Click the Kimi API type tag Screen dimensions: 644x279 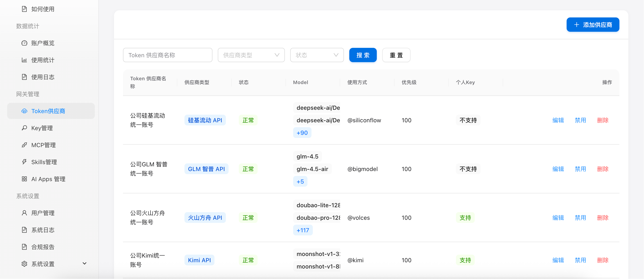(x=199, y=260)
